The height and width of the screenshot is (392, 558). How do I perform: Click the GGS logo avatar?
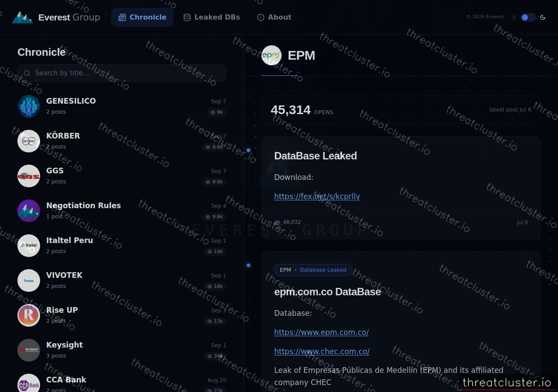click(29, 176)
